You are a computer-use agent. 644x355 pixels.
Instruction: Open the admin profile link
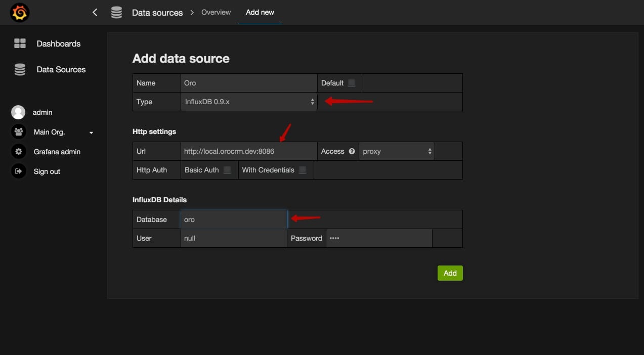[42, 112]
